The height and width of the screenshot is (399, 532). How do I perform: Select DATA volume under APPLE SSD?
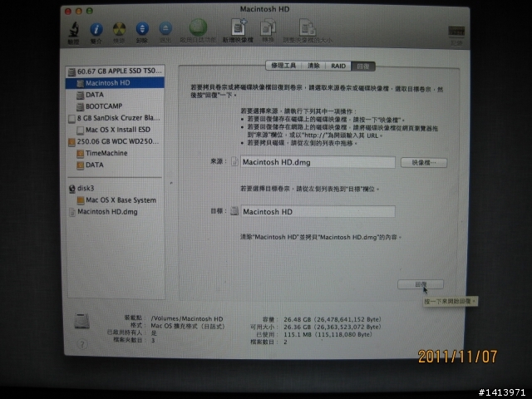click(x=115, y=95)
